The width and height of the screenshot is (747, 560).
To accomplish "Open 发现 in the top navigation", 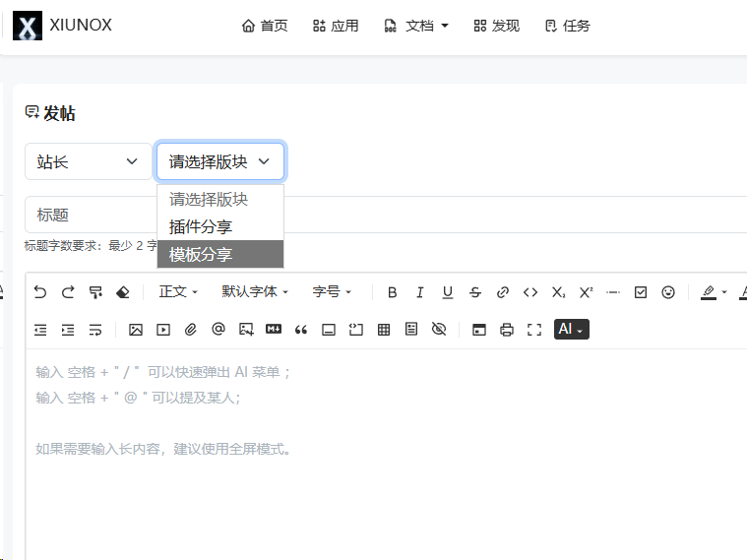I will 496,26.
